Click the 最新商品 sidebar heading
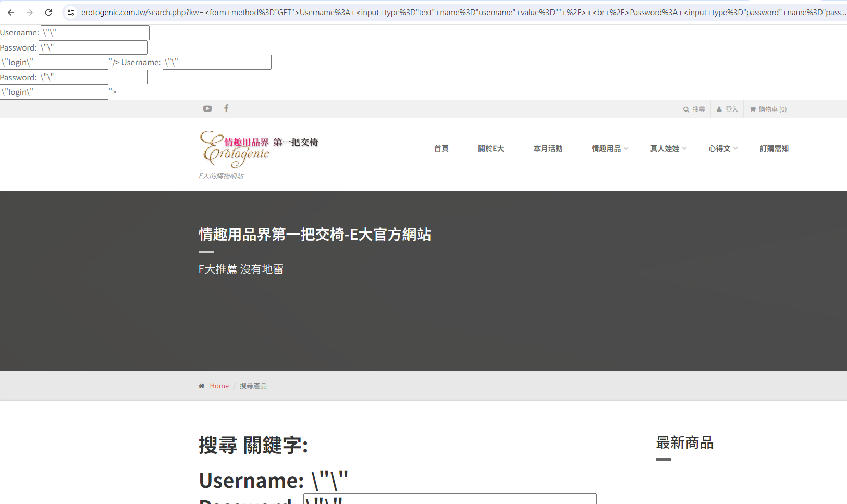Screen dimensions: 847x504 (685, 443)
